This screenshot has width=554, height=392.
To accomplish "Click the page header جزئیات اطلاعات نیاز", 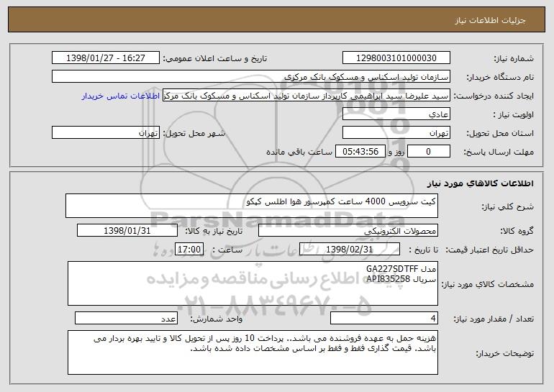I will [x=490, y=20].
